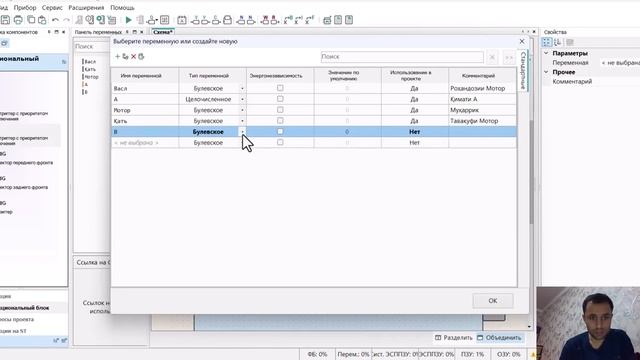Close the variable selection dialog
Screen dimensions: 640x360
(522, 41)
